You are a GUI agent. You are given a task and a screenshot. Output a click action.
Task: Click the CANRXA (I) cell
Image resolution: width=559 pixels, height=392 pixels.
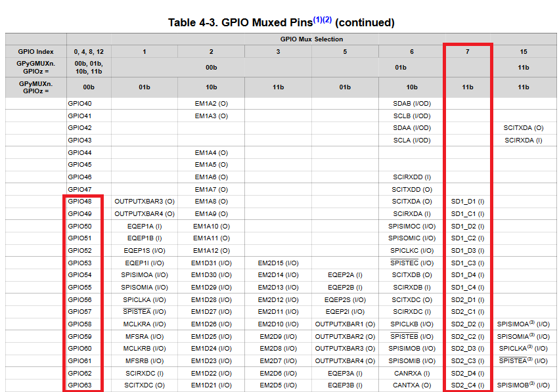coord(412,373)
